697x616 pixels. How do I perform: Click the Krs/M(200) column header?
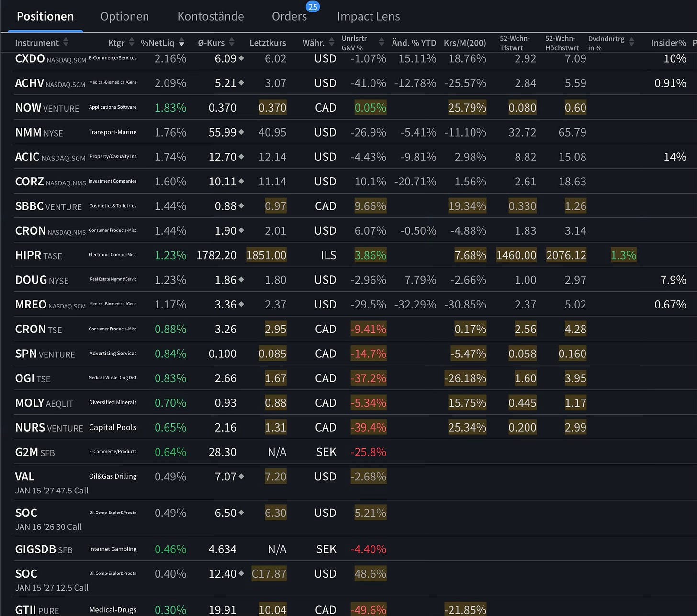click(465, 43)
